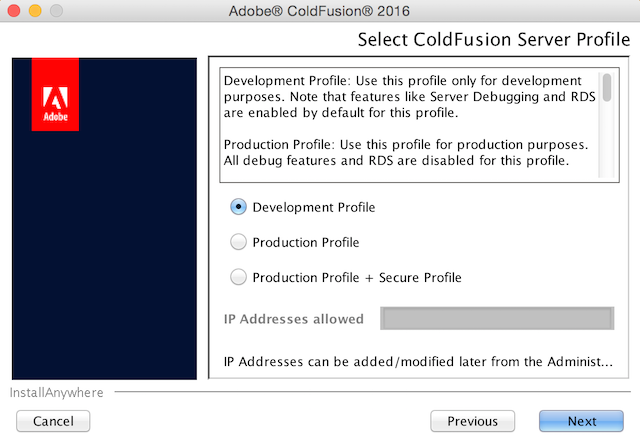Select the Development Profile radio button

coord(238,207)
